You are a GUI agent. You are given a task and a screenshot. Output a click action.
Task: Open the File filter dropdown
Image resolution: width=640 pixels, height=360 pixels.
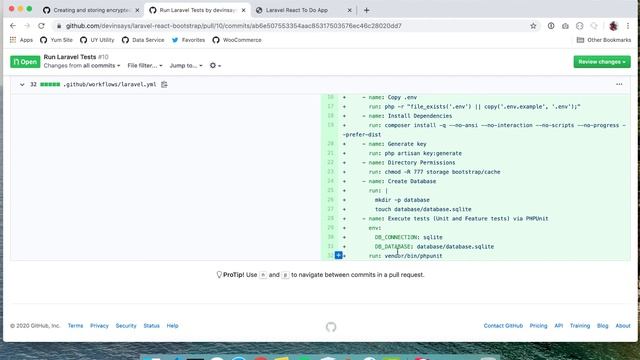[x=145, y=66]
